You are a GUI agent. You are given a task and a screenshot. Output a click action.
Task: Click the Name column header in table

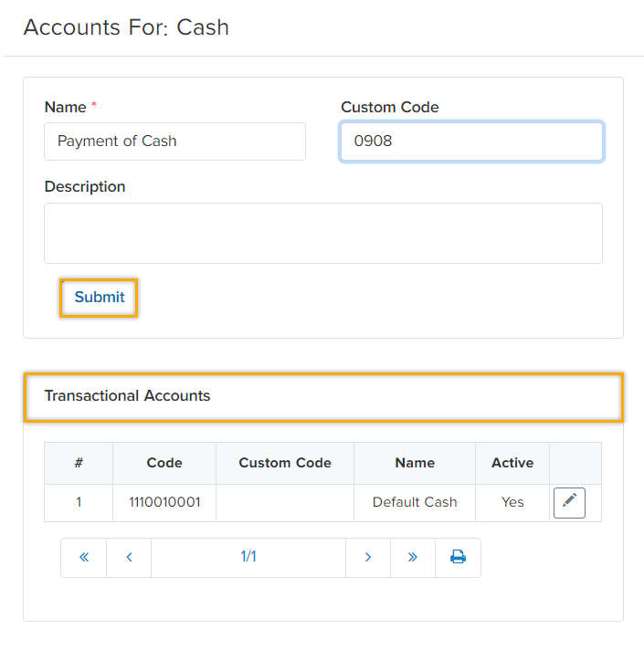(x=415, y=463)
